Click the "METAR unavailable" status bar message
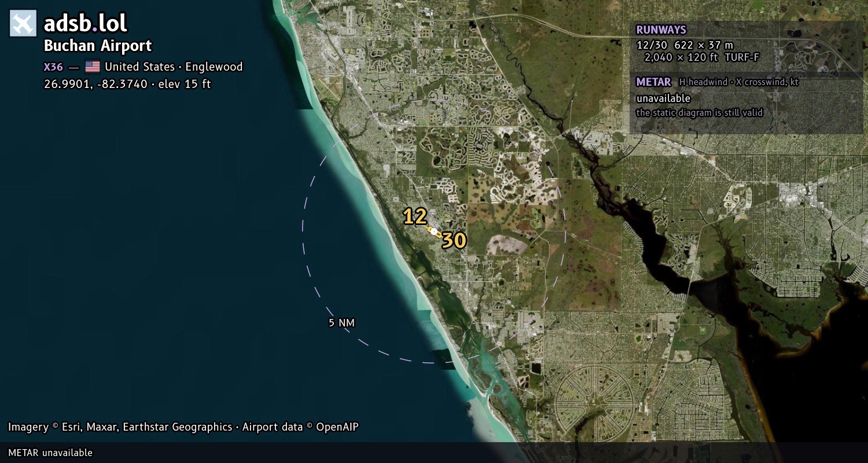 point(50,453)
